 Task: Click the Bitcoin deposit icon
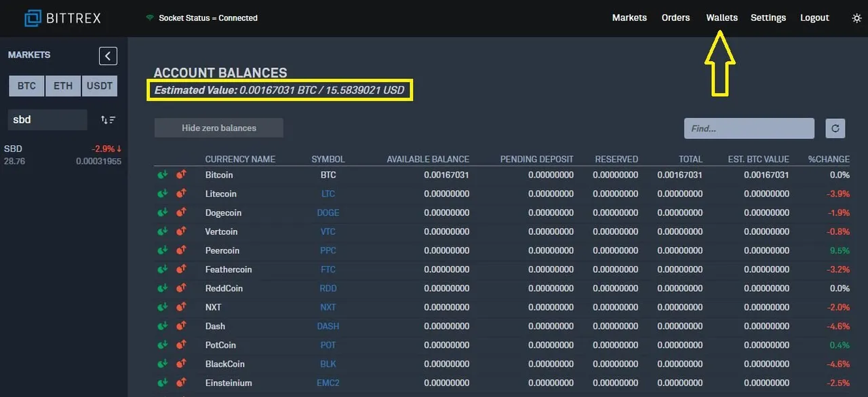click(x=162, y=174)
